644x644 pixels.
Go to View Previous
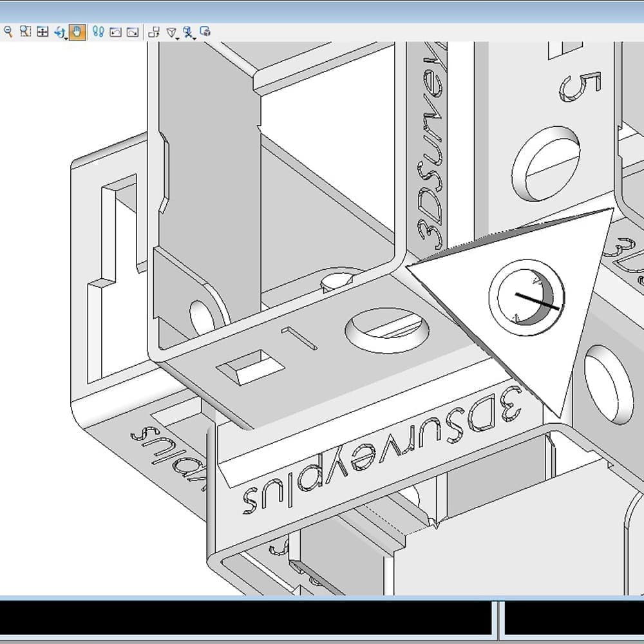[116, 32]
